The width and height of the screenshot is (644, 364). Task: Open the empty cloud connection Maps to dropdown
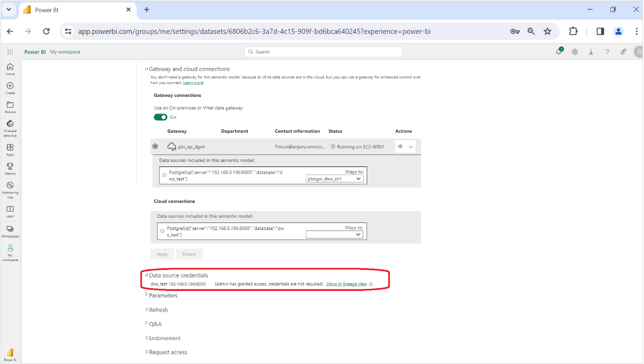pyautogui.click(x=334, y=234)
